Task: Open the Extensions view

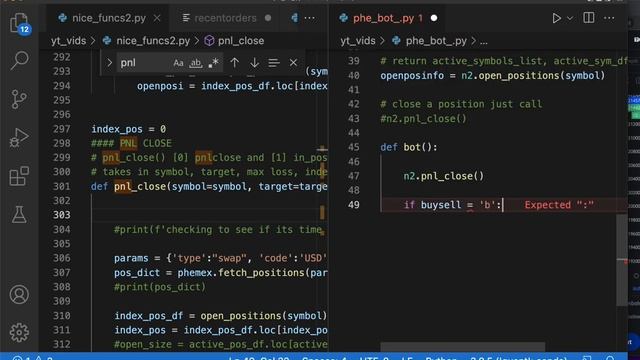Action: (x=19, y=176)
